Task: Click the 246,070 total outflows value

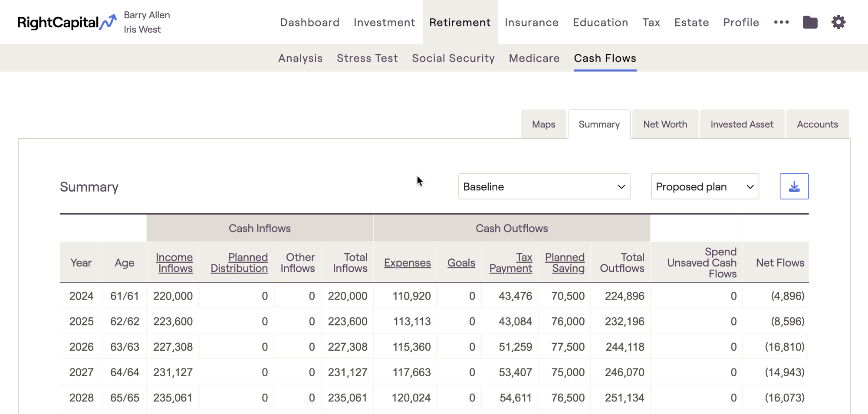Action: [x=625, y=372]
